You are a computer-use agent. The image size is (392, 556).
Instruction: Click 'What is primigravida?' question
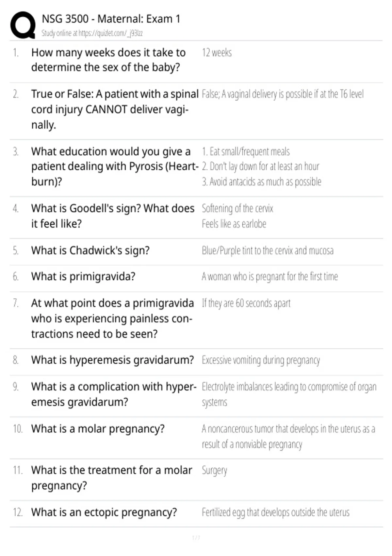83,277
